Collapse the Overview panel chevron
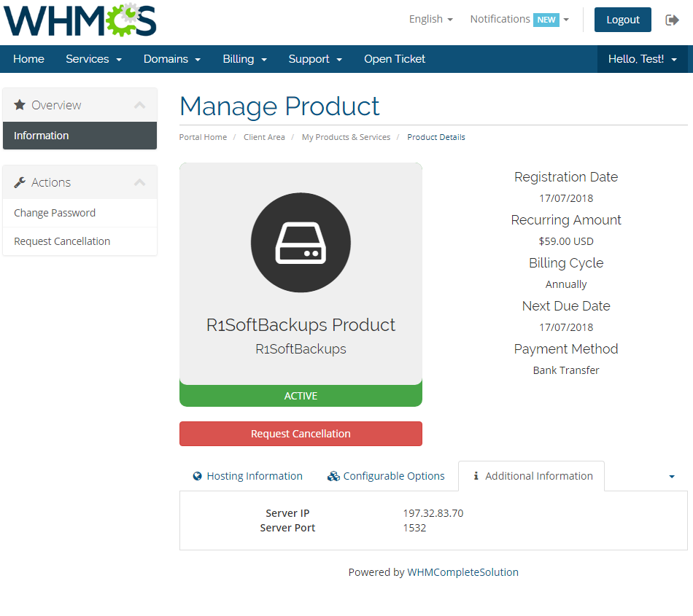The width and height of the screenshot is (693, 616). pos(139,105)
